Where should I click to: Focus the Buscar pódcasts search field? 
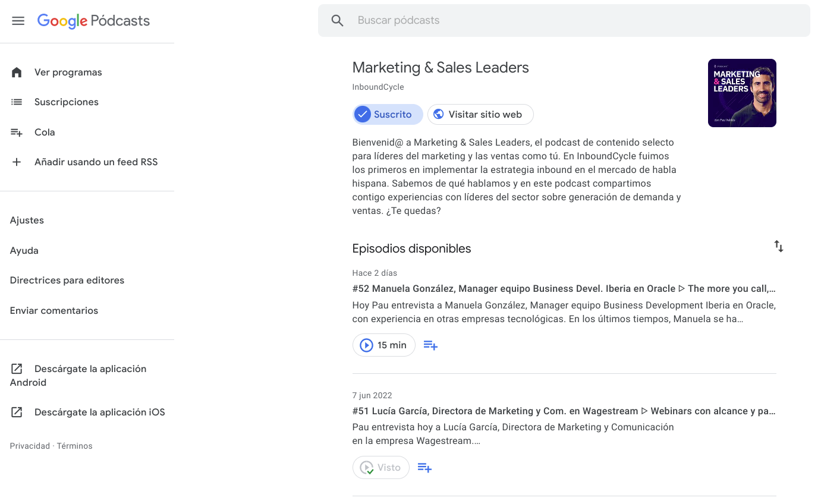(x=564, y=21)
